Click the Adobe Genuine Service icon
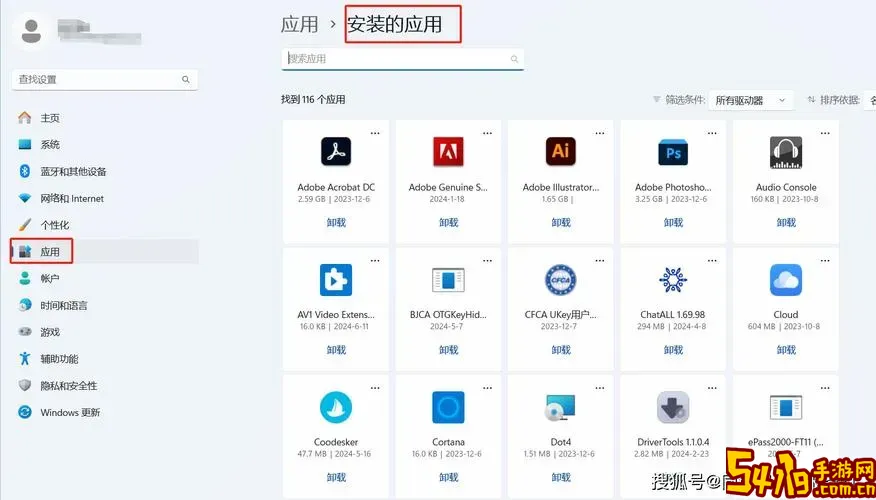This screenshot has height=500, width=876. (448, 151)
